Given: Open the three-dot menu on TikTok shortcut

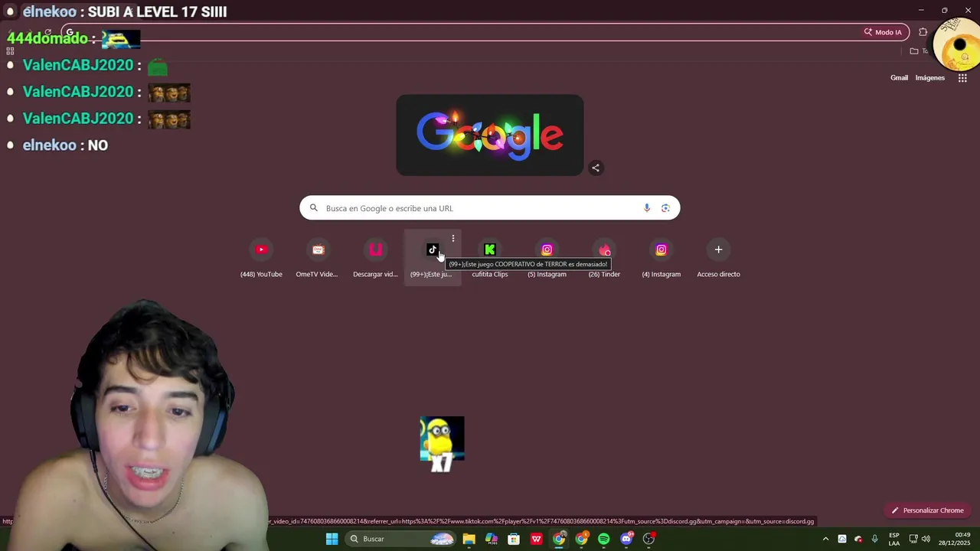Looking at the screenshot, I should pyautogui.click(x=453, y=239).
